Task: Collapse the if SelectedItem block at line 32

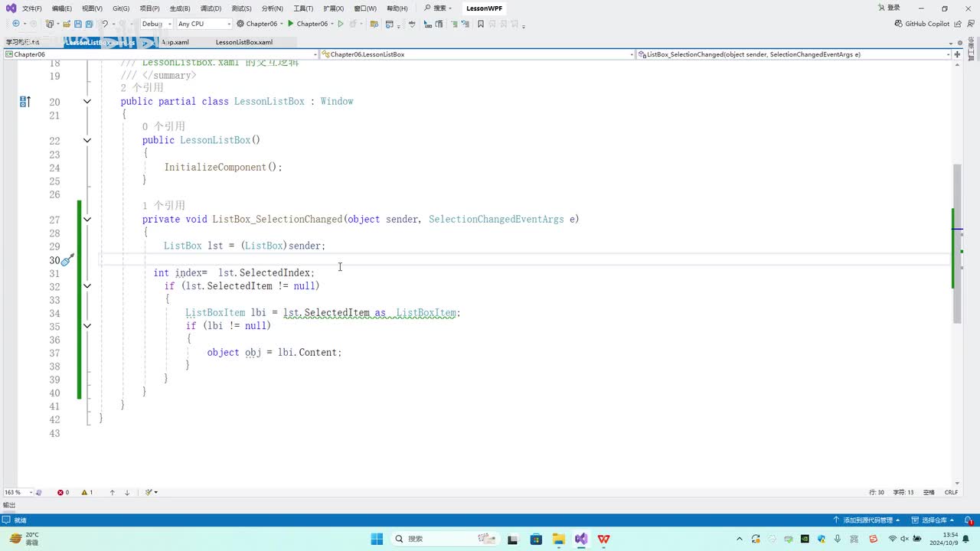Action: pos(87,286)
